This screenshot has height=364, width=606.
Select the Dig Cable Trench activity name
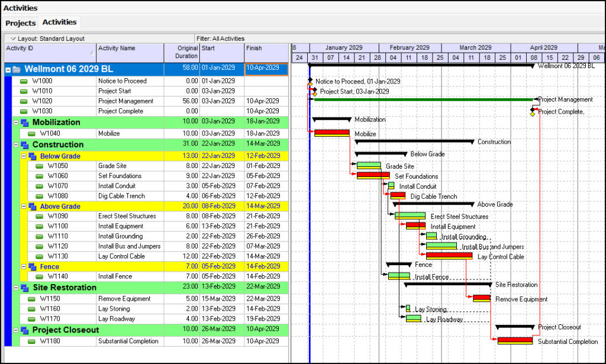tap(122, 197)
